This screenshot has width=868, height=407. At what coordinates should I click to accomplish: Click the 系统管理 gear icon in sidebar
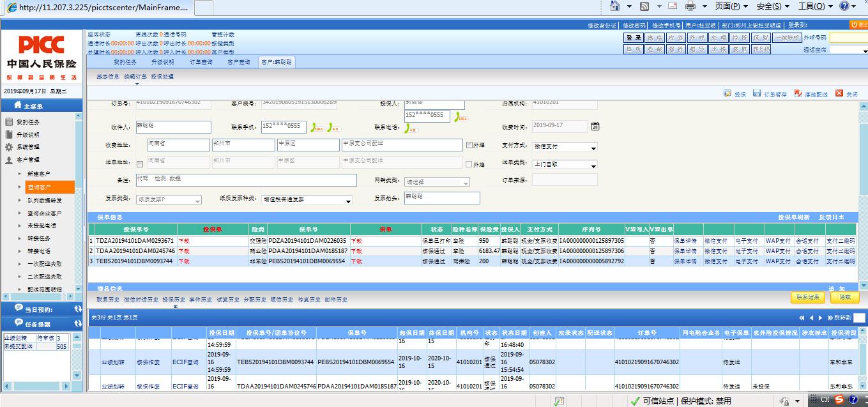tap(9, 147)
